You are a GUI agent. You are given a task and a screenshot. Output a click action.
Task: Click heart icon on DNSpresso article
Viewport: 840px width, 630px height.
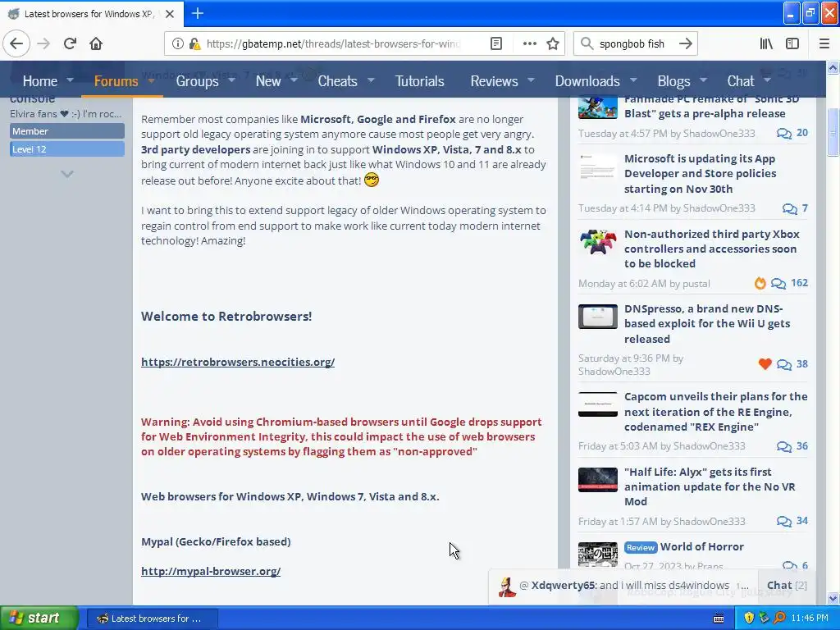[765, 364]
